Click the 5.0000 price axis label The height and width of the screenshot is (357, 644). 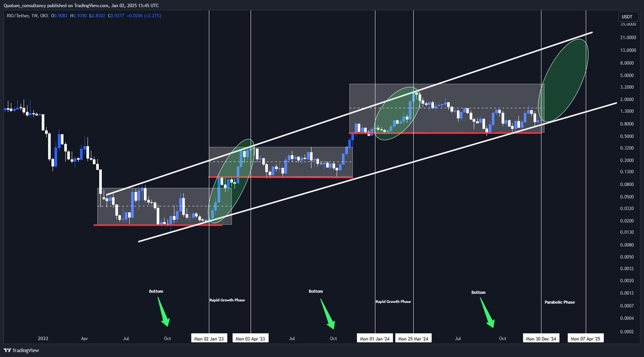(627, 75)
